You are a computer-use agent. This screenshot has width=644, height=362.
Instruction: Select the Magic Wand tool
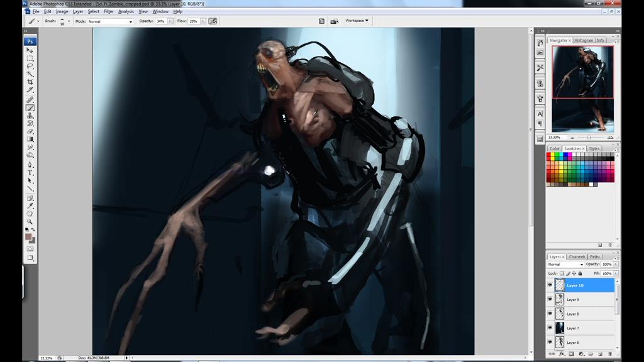tap(30, 74)
